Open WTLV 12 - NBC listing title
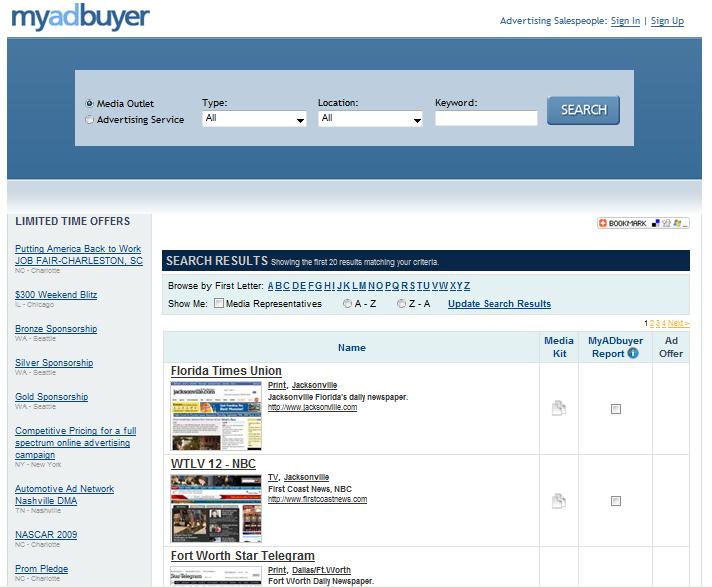 [213, 464]
